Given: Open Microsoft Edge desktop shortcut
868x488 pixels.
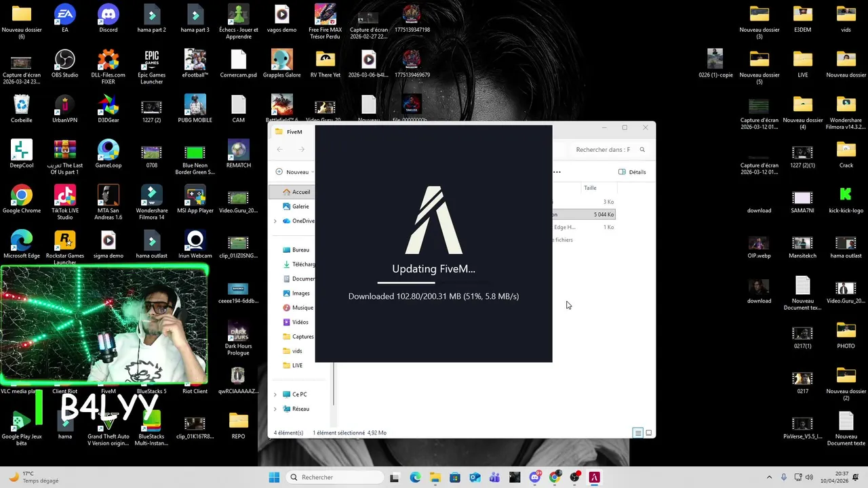Looking at the screenshot, I should coord(22,244).
